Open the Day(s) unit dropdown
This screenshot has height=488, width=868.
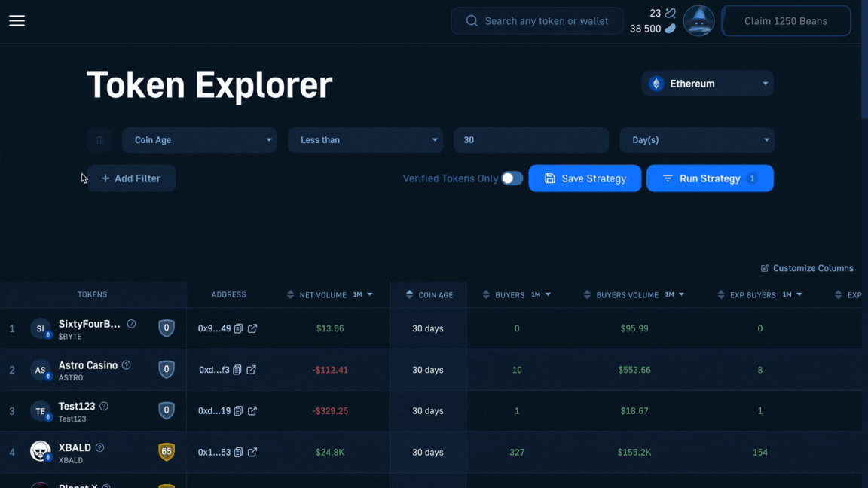click(696, 140)
